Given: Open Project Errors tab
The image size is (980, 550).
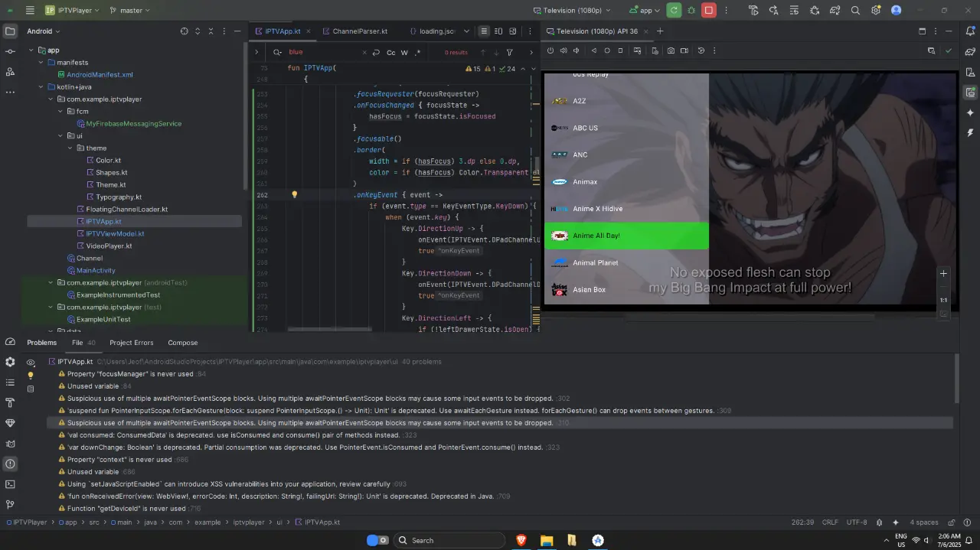Looking at the screenshot, I should (x=132, y=343).
